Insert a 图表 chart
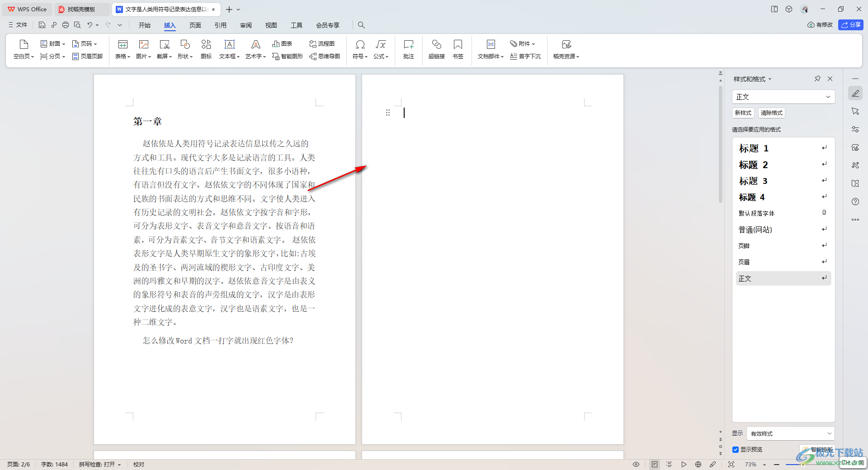The height and width of the screenshot is (470, 868). click(282, 44)
